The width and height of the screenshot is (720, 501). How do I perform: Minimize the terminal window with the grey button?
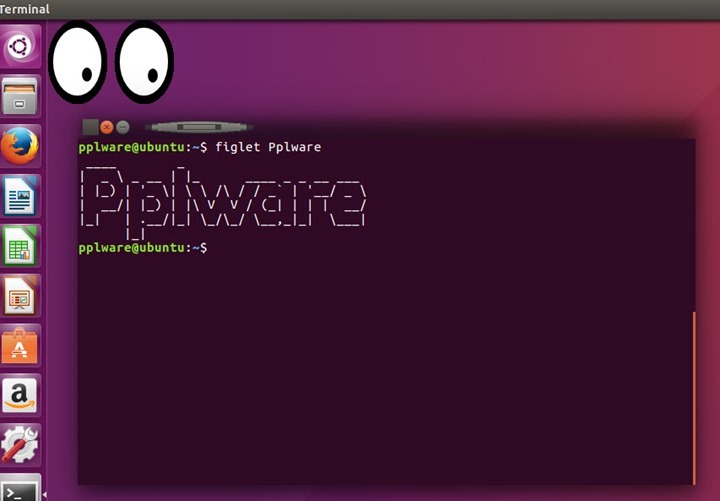pos(123,127)
